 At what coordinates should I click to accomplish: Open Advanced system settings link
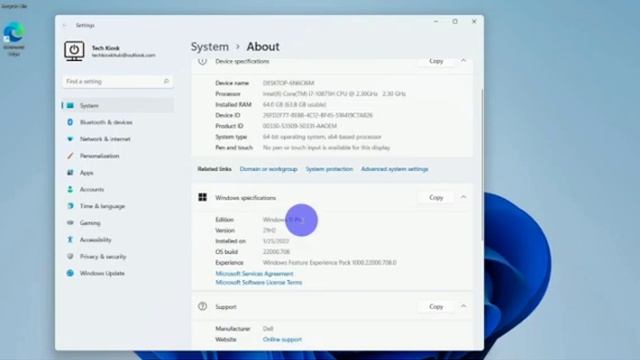(394, 169)
